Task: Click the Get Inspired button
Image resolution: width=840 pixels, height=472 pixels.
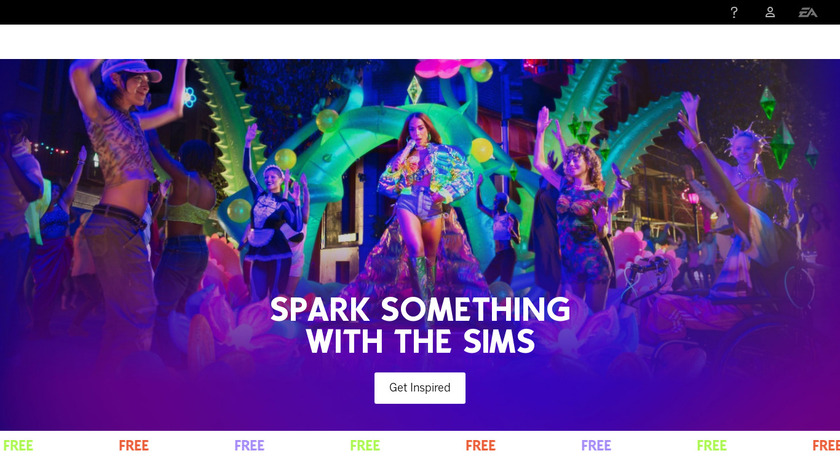Action: (x=420, y=388)
